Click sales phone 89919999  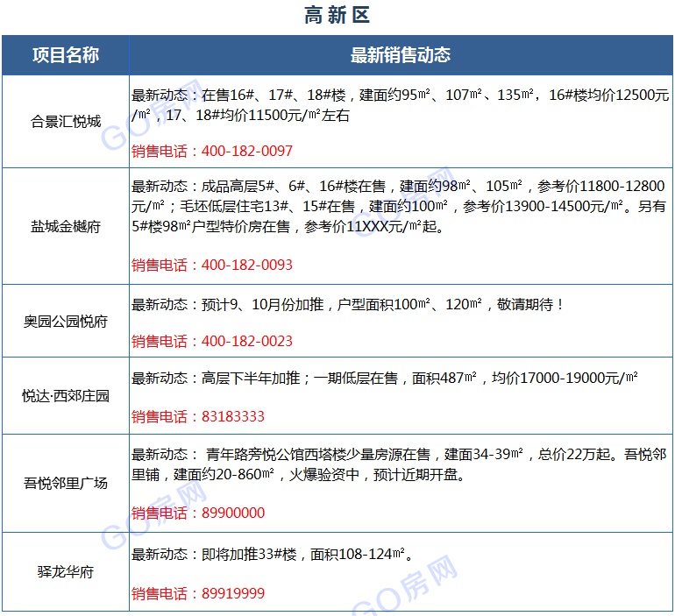click(233, 593)
